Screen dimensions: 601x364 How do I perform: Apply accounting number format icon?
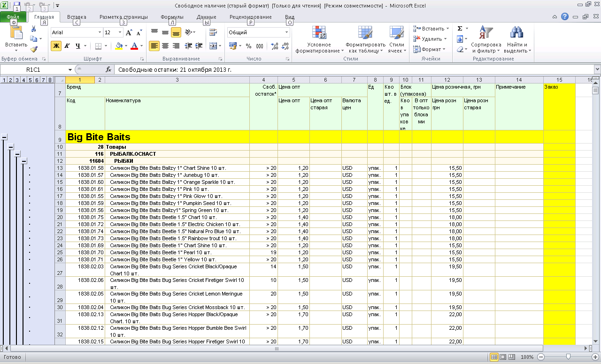[x=232, y=46]
